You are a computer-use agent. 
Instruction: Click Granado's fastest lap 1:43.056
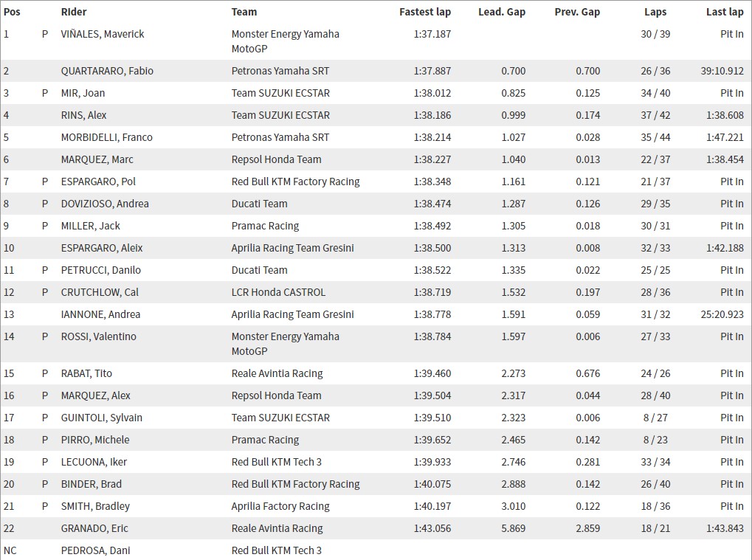[432, 528]
